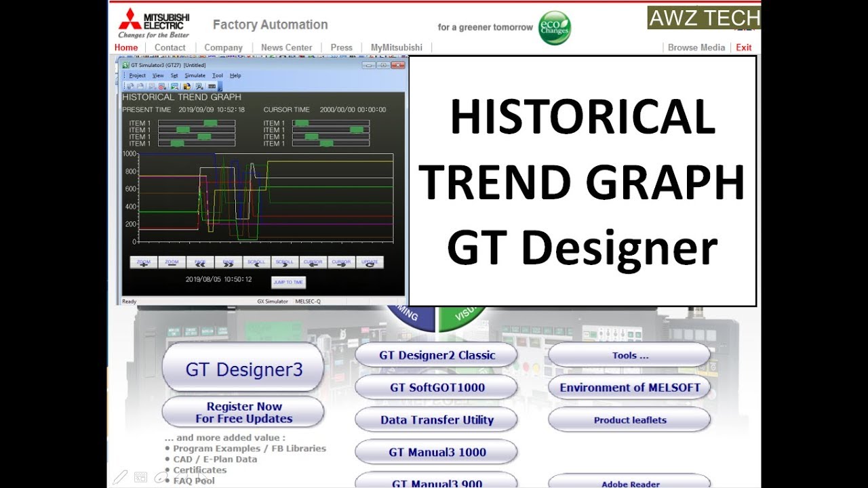Click the first left-column ITEM 1 slider bar
The image size is (868, 488).
click(197, 123)
